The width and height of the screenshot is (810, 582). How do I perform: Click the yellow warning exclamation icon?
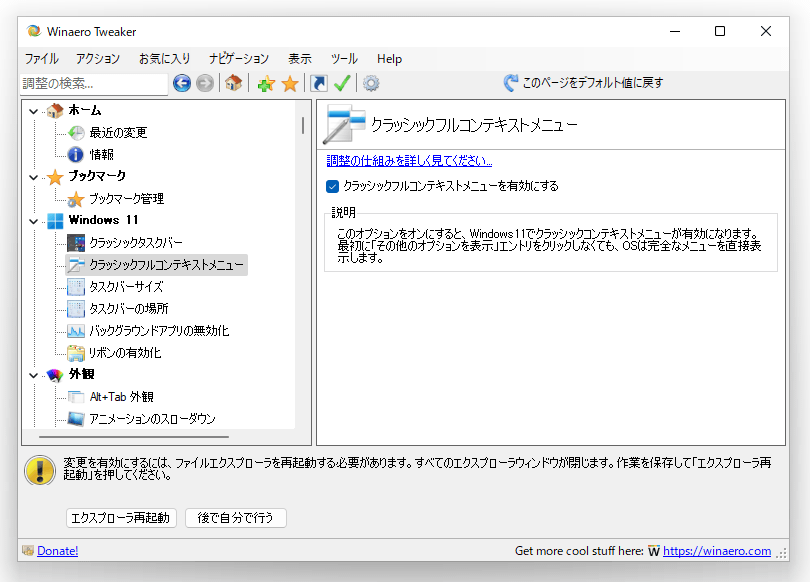(40, 470)
